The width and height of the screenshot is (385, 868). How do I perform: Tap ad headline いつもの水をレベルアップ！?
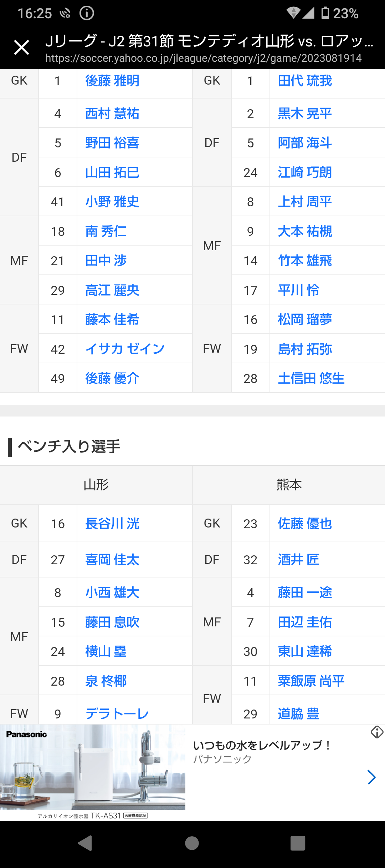(x=262, y=745)
